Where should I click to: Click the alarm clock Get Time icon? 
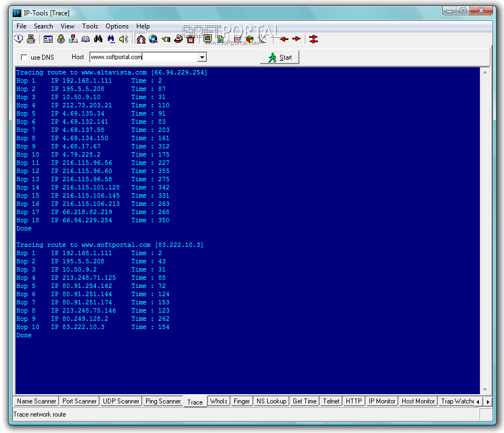click(x=191, y=39)
